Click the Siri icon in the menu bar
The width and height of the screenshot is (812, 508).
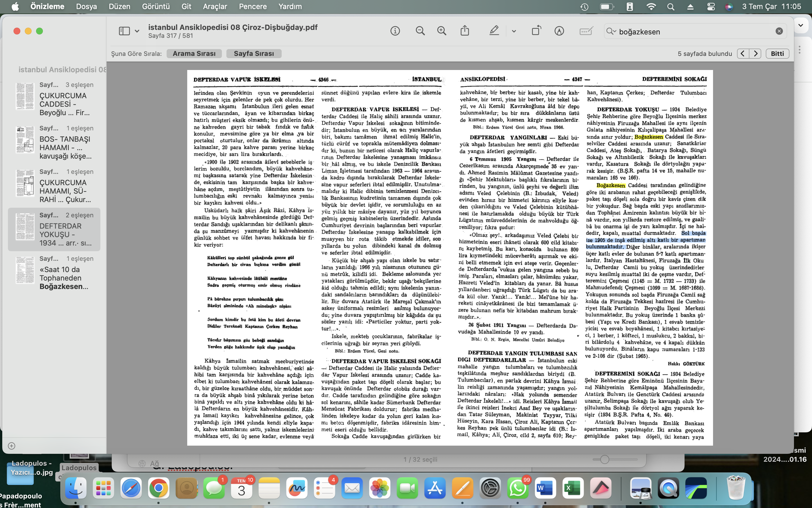pos(729,7)
